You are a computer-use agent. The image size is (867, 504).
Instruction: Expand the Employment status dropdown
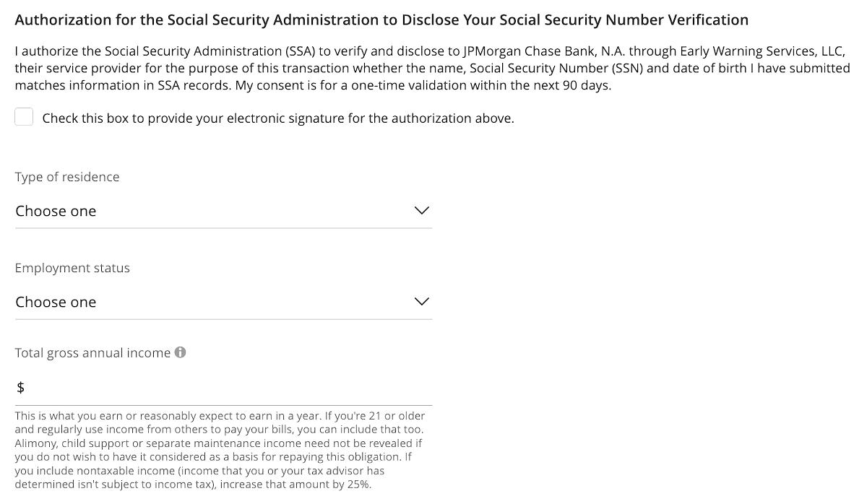tap(223, 302)
